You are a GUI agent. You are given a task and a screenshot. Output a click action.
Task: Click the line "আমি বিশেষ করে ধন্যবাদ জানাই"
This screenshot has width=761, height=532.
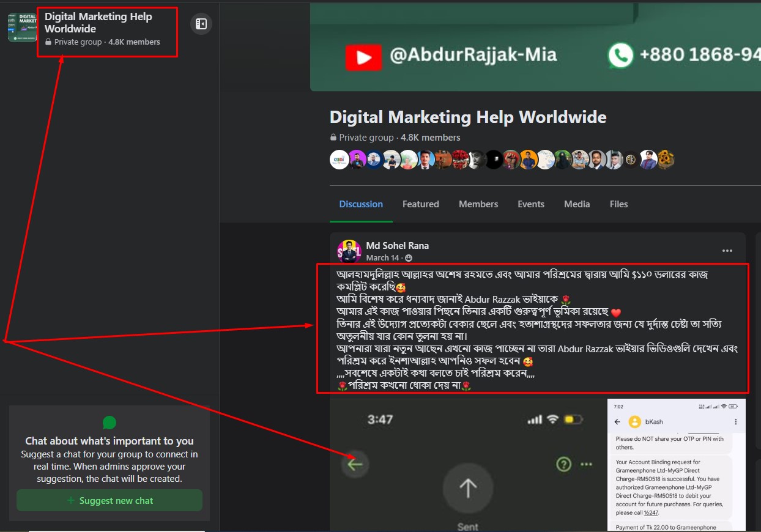(453, 299)
